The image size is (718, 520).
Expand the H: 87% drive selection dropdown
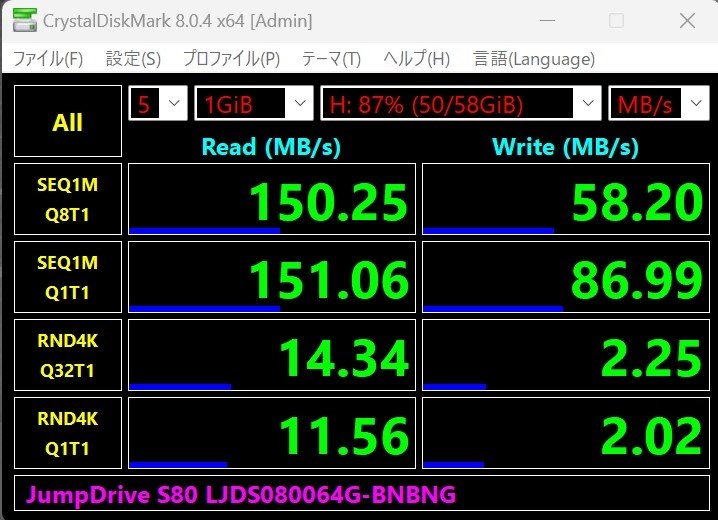461,103
